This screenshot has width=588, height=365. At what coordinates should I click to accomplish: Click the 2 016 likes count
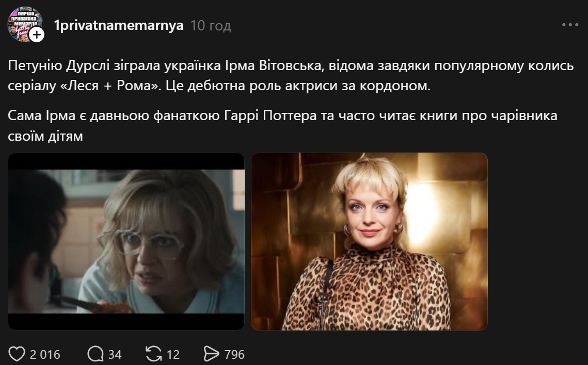45,354
